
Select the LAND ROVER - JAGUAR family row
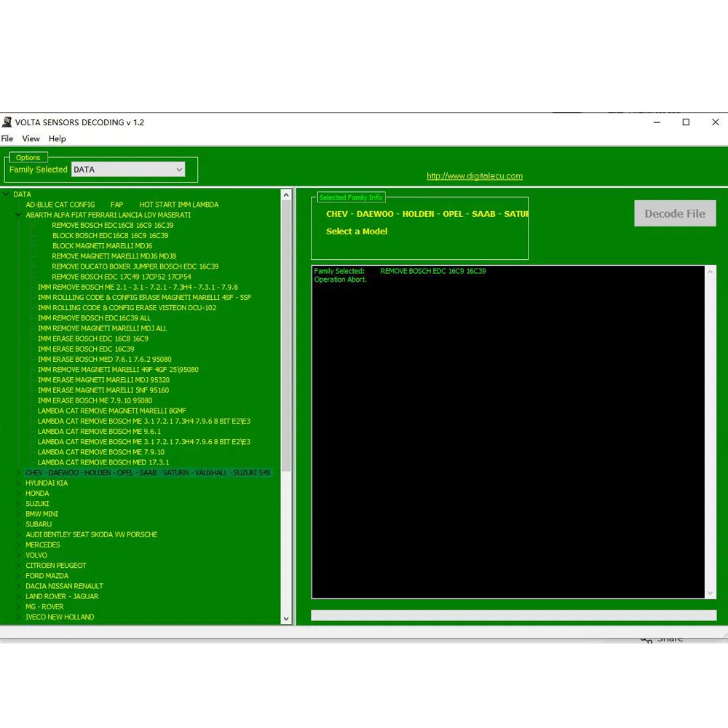[x=62, y=596]
